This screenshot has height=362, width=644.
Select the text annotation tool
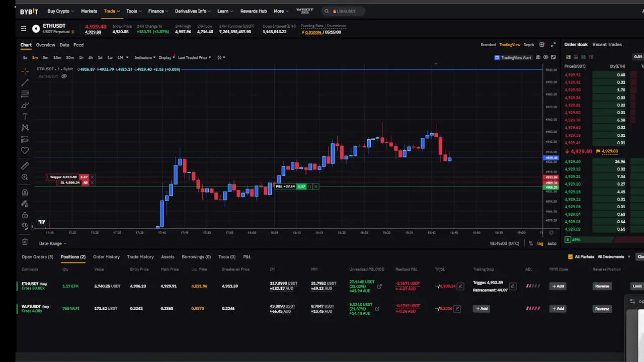pos(25,116)
